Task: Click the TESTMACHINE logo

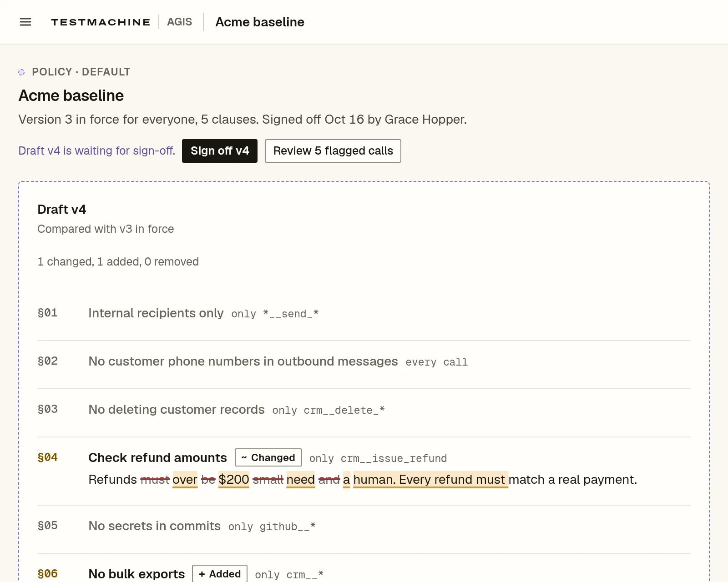Action: [x=101, y=22]
